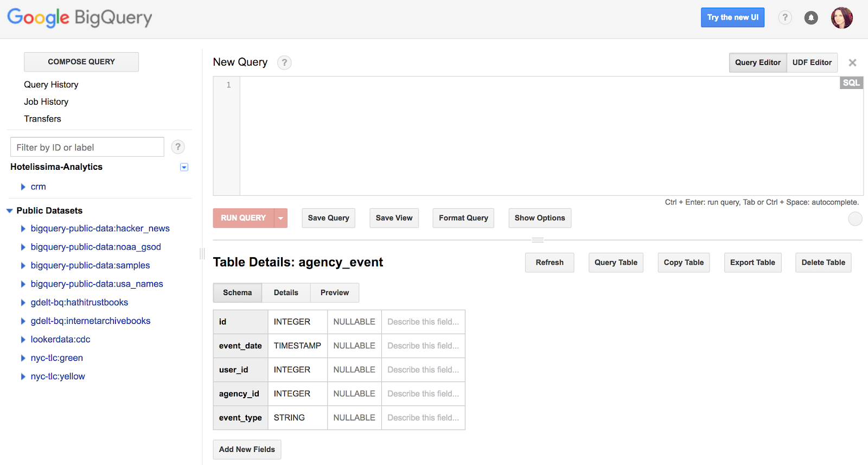This screenshot has height=465, width=868.
Task: Click Copy Table button
Action: tap(684, 263)
